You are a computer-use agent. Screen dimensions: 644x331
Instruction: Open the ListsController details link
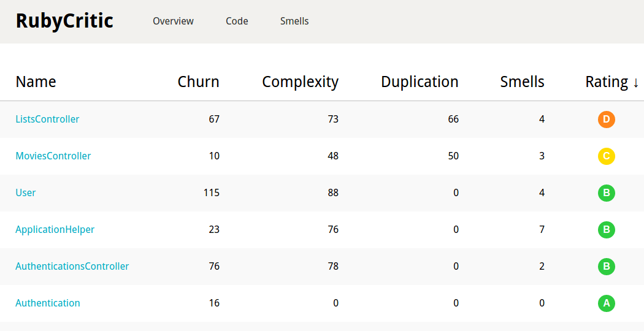click(47, 120)
